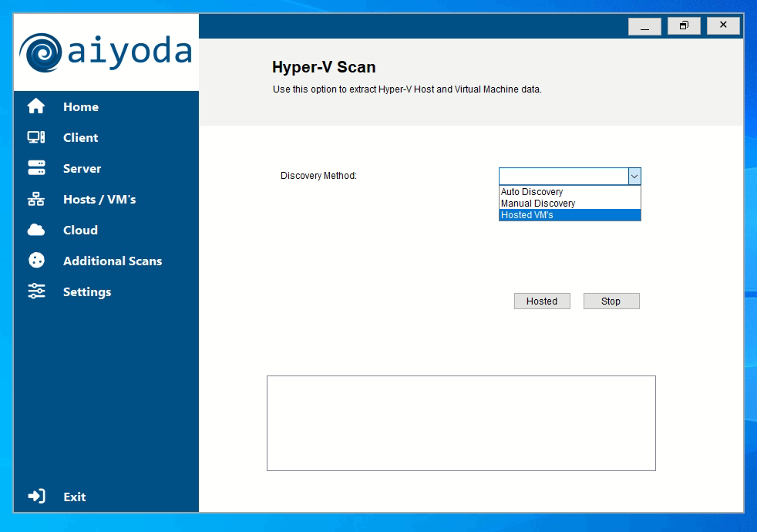Restore down the aiyoda window
The image size is (757, 532).
pyautogui.click(x=684, y=25)
